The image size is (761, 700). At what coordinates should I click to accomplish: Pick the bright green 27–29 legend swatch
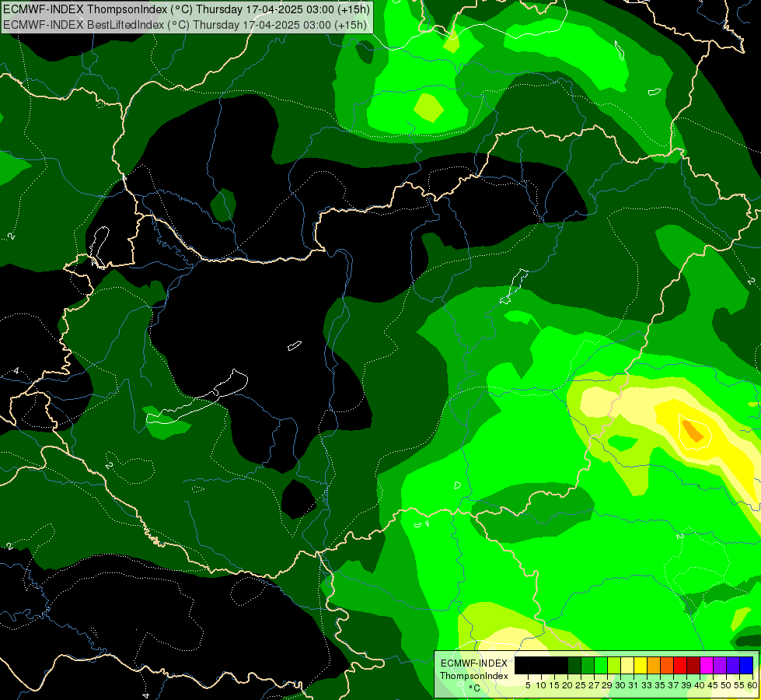tap(600, 666)
